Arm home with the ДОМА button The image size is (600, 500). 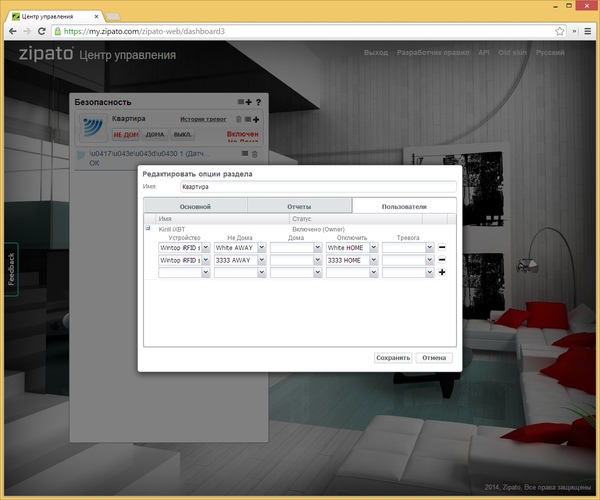point(155,135)
